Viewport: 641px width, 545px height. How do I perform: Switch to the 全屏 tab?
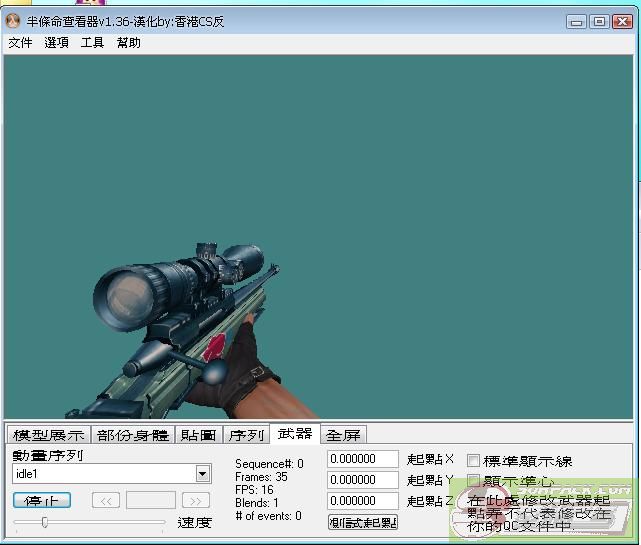(x=344, y=435)
